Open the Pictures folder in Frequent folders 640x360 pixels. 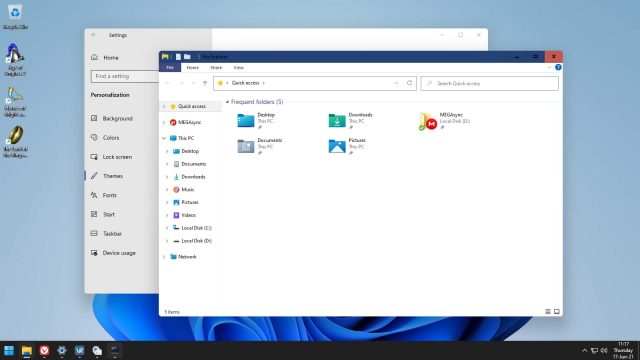coord(347,146)
